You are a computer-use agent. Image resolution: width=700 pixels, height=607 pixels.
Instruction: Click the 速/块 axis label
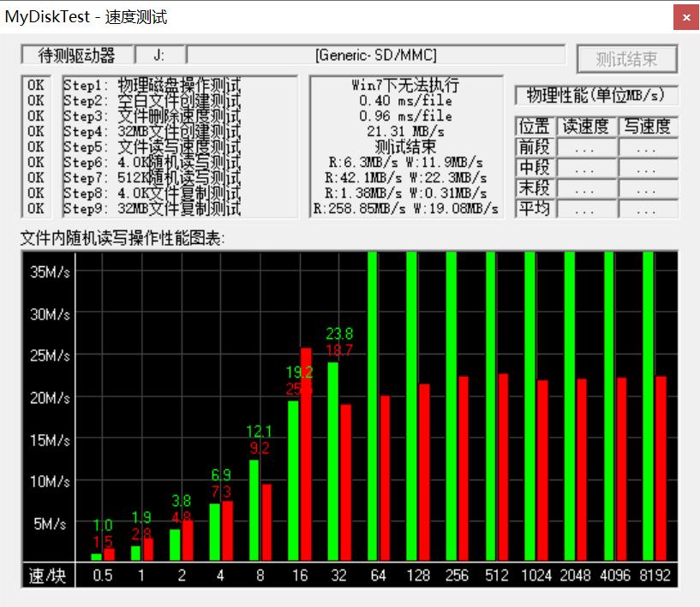tap(47, 575)
